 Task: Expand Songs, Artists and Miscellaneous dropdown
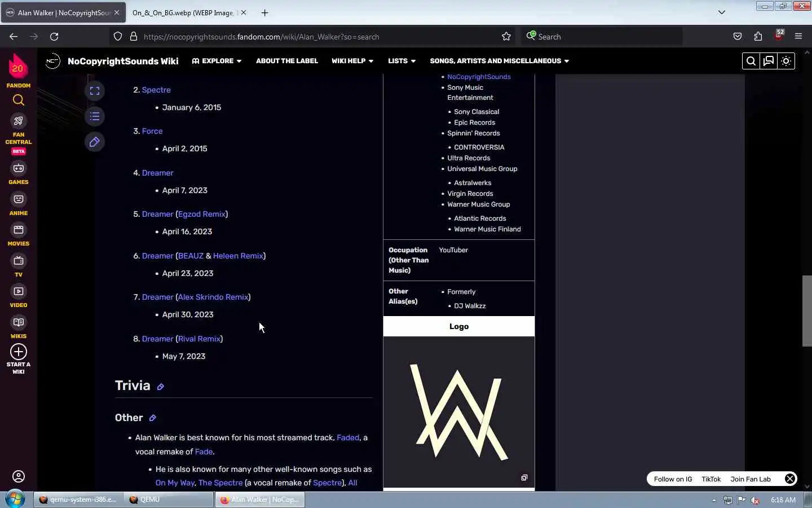point(500,61)
